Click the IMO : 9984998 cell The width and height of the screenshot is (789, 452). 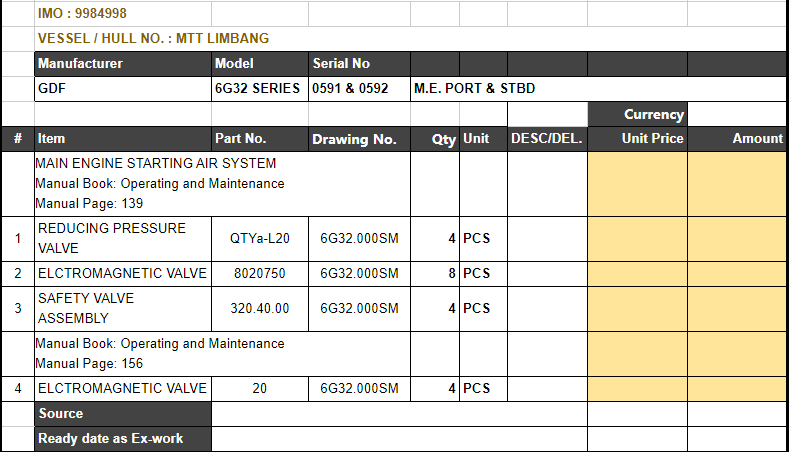point(82,14)
